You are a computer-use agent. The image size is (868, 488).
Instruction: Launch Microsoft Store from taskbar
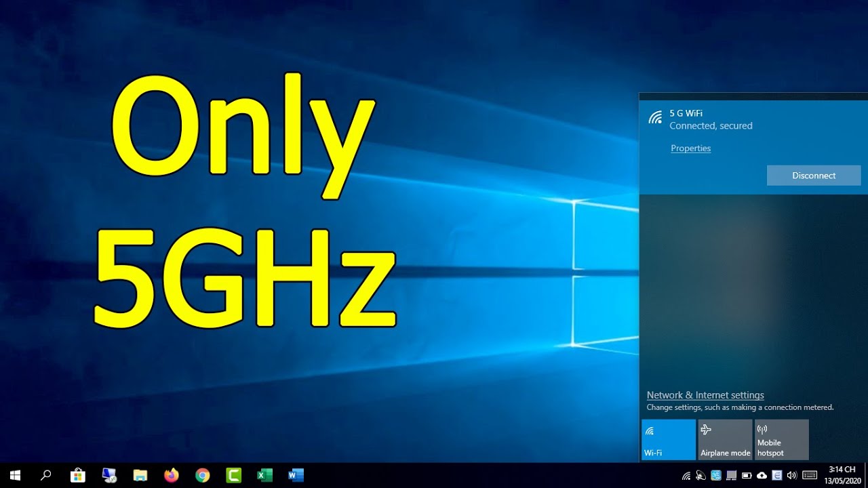coord(78,475)
